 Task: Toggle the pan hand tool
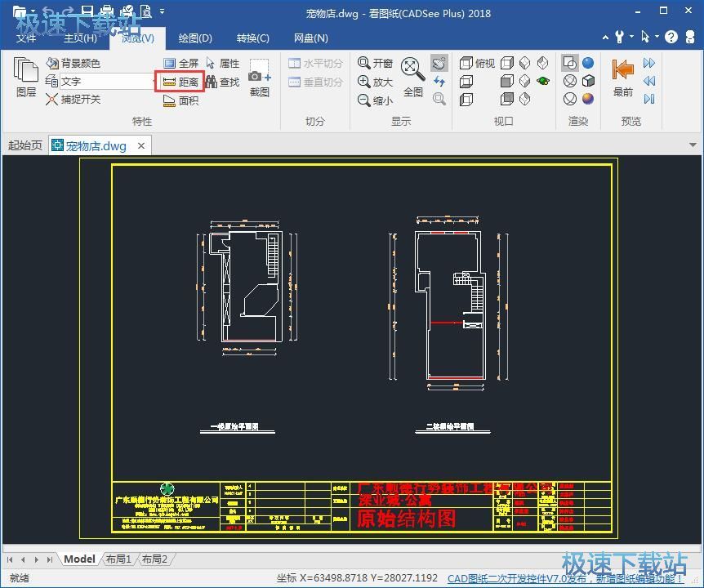pyautogui.click(x=439, y=63)
